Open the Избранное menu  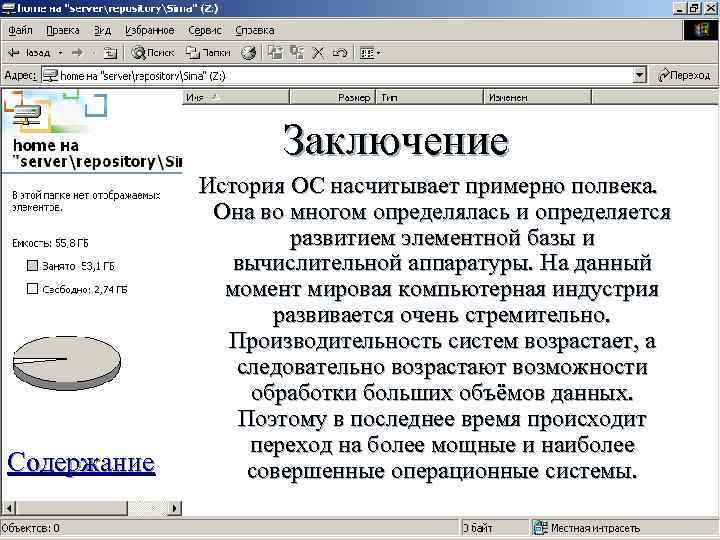coord(150,30)
